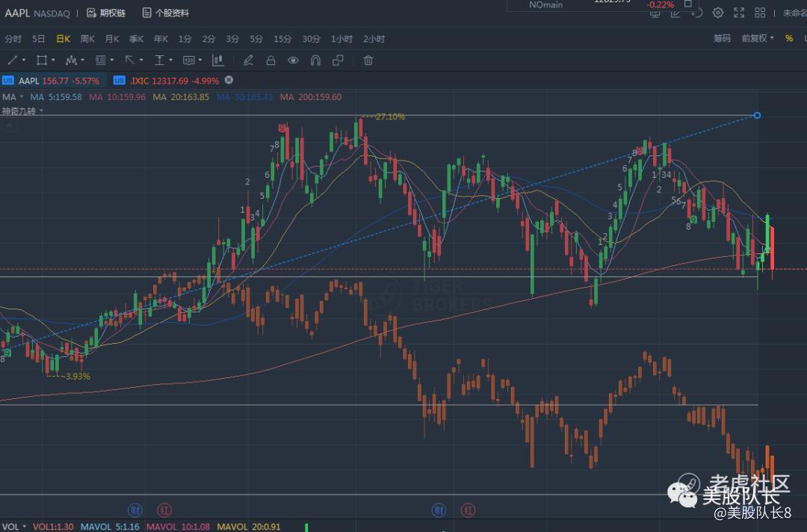
Task: Expand the arrow marker tool dropdown arrow
Action: coord(141,61)
